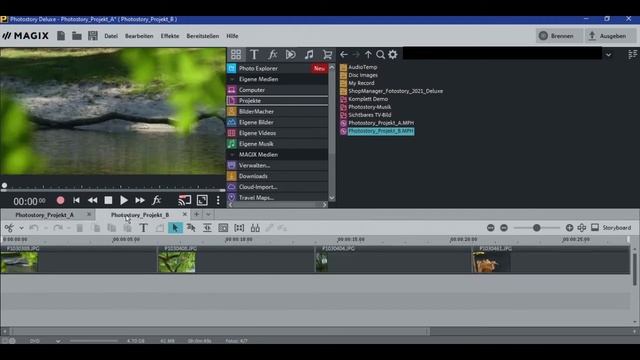
Task: Open preview effects fx icon below monitor
Action: click(156, 200)
